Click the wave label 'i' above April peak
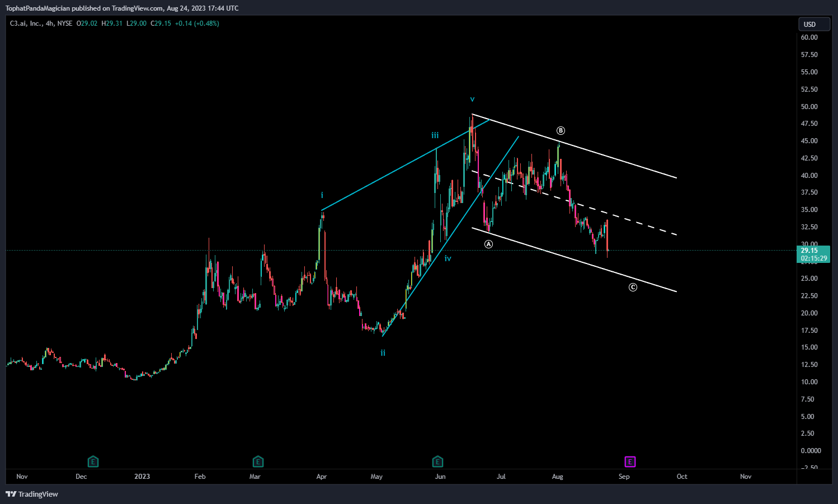838x504 pixels. click(322, 195)
